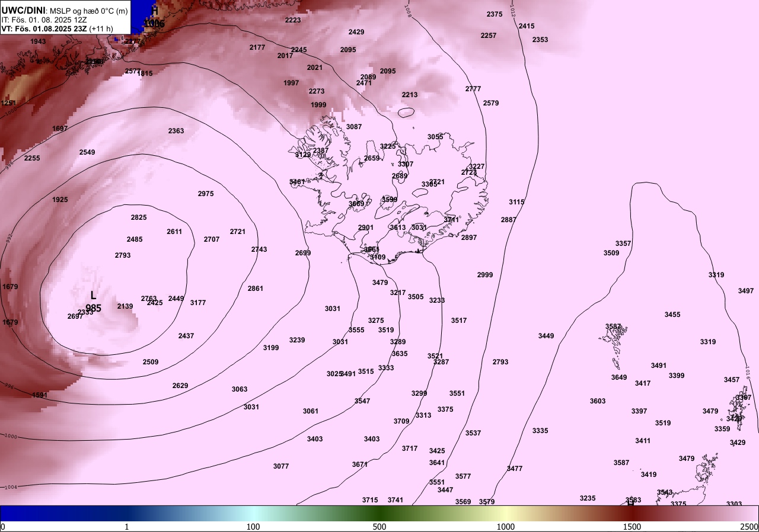Viewport: 759px width, 532px height.
Task: Click the height value 2975
Action: click(x=206, y=194)
